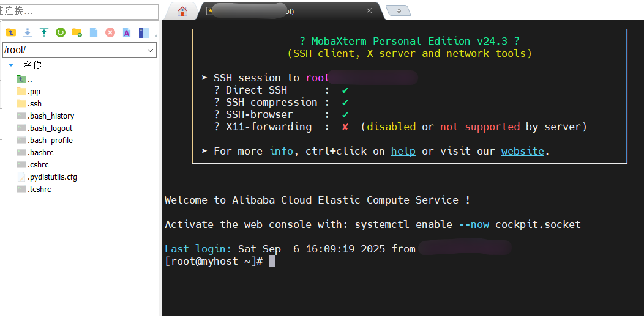Viewport: 644px width, 316px height.
Task: Click the .pip folder icon
Action: 21,91
